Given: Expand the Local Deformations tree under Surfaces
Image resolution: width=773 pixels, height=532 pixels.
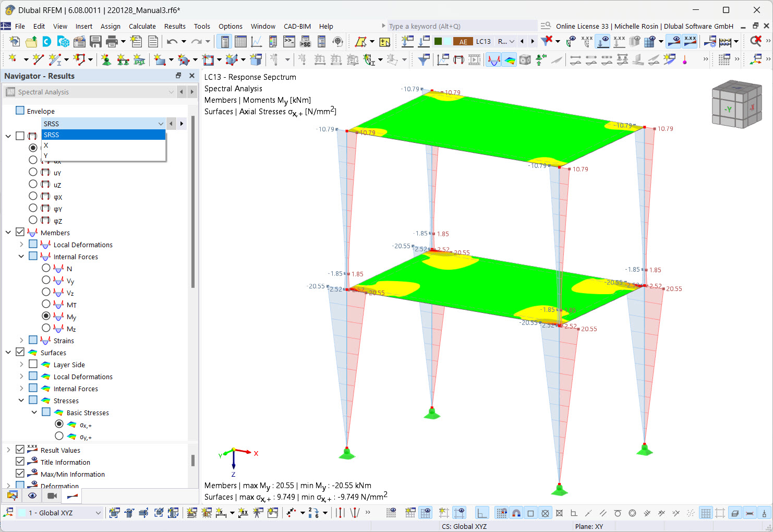Looking at the screenshot, I should (x=21, y=376).
